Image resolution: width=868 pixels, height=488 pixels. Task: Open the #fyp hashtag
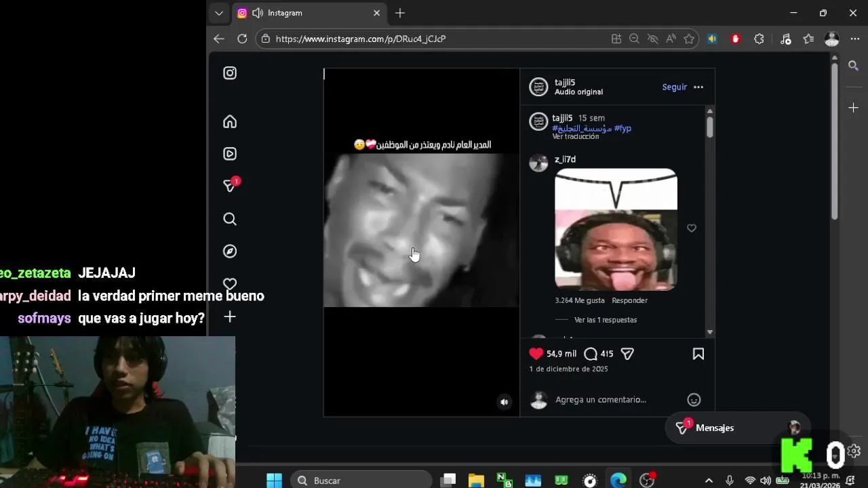(623, 128)
